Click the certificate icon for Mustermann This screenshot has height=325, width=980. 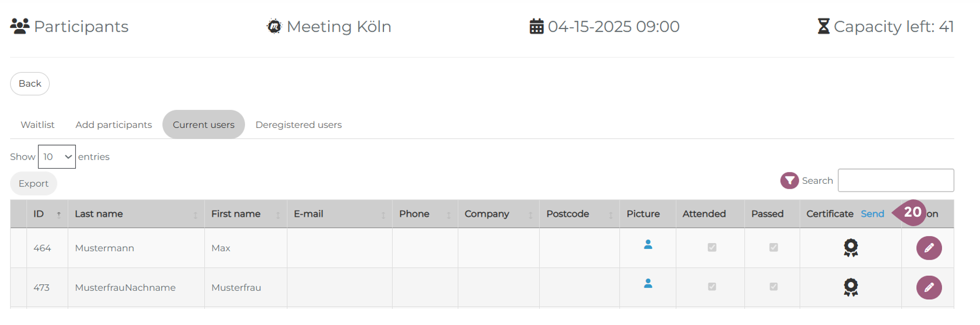[x=851, y=247]
